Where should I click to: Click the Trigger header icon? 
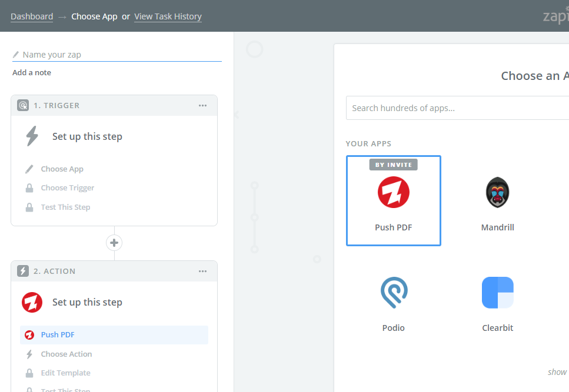click(x=23, y=105)
